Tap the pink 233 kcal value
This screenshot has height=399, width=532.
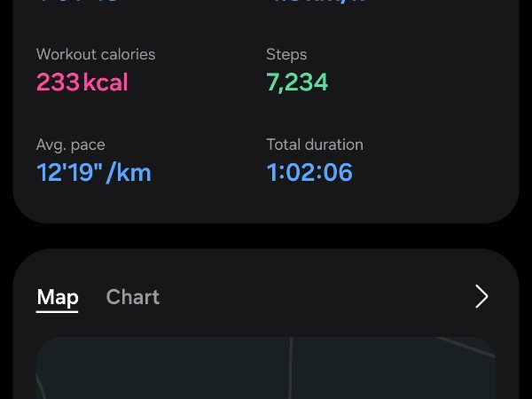click(x=59, y=82)
